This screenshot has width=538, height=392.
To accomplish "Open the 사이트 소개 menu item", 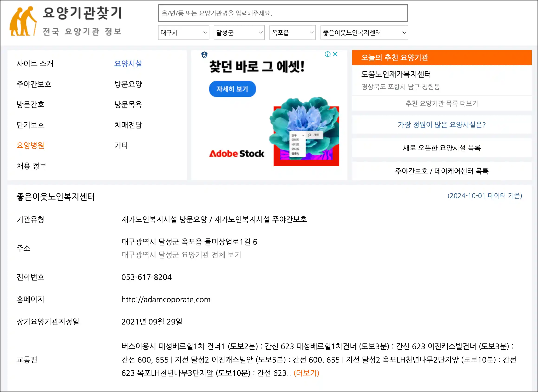I will coord(35,64).
